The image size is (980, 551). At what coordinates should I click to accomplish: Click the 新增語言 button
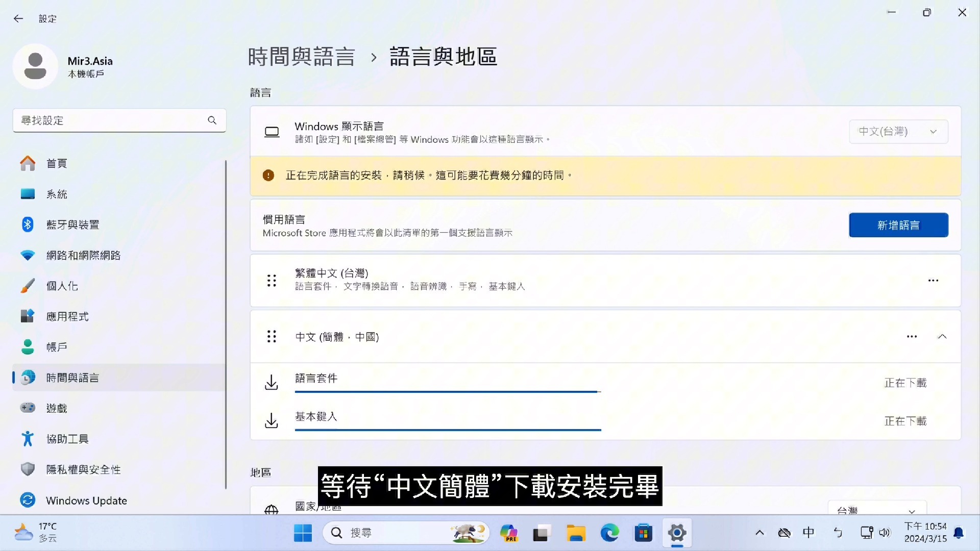click(898, 225)
